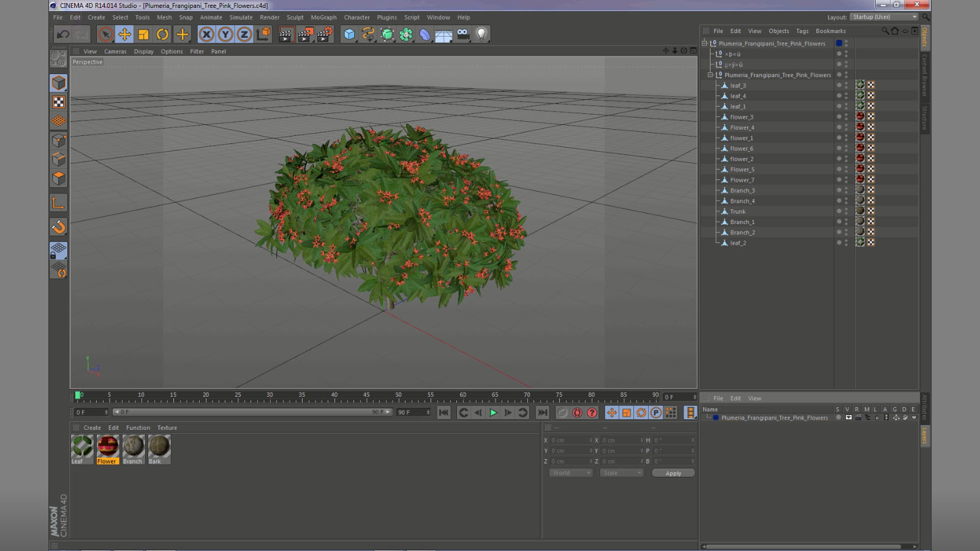The image size is (980, 551).
Task: Open the World coordinate system dropdown
Action: [x=570, y=473]
